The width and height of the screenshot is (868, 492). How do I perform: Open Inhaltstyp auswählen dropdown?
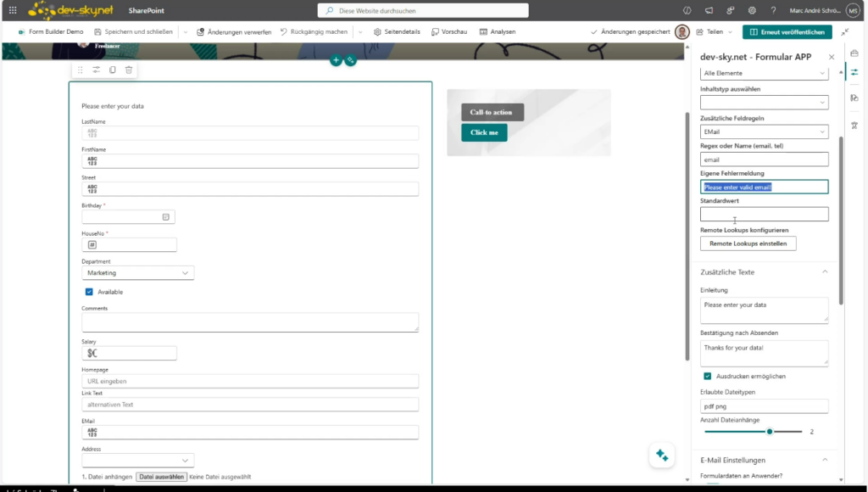pyautogui.click(x=764, y=102)
